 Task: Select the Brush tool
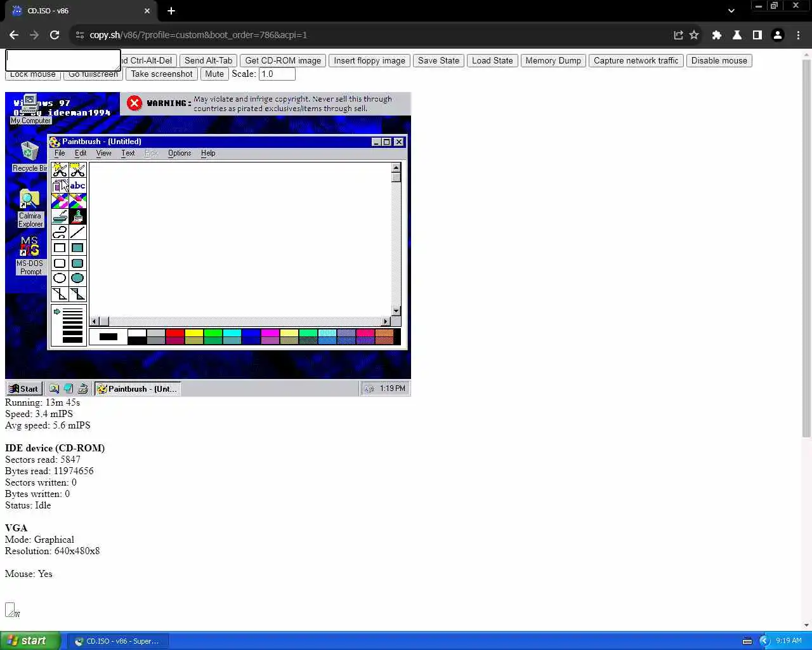coord(77,217)
